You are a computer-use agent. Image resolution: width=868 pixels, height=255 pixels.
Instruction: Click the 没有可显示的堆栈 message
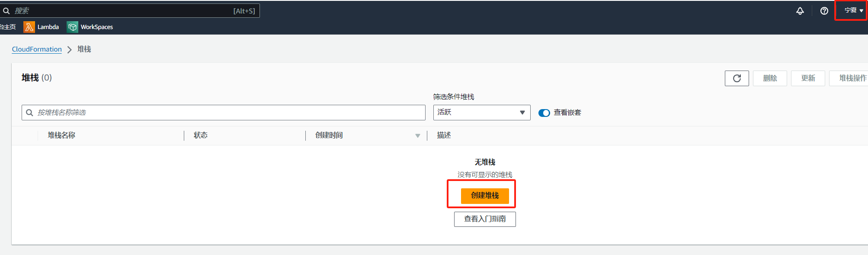click(x=485, y=175)
